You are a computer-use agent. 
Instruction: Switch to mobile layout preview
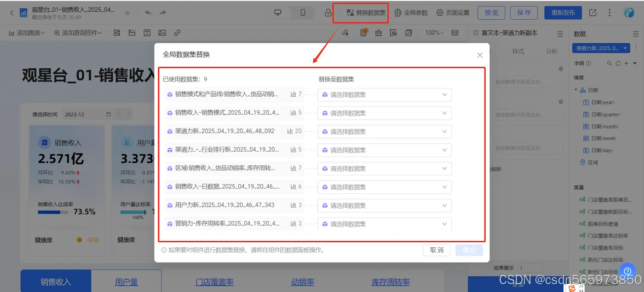[303, 13]
